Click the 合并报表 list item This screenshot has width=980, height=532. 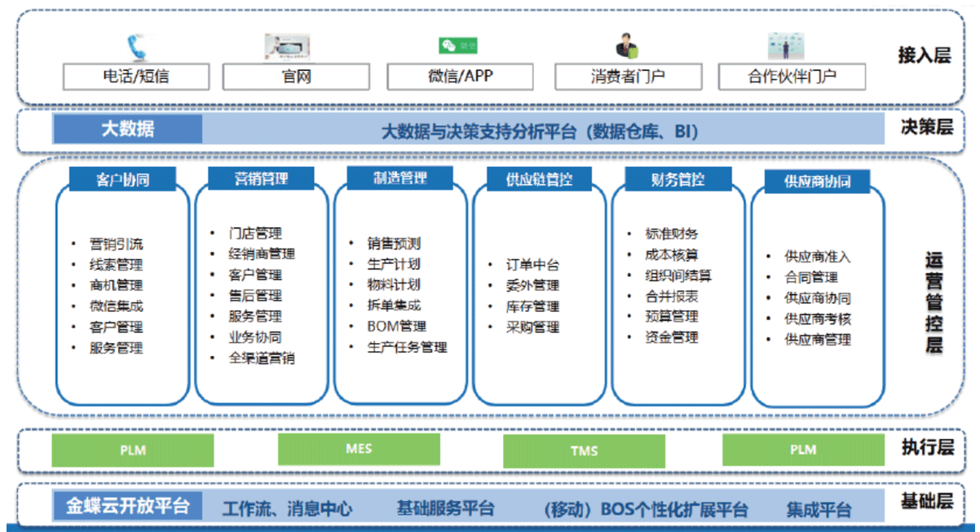coord(671,297)
